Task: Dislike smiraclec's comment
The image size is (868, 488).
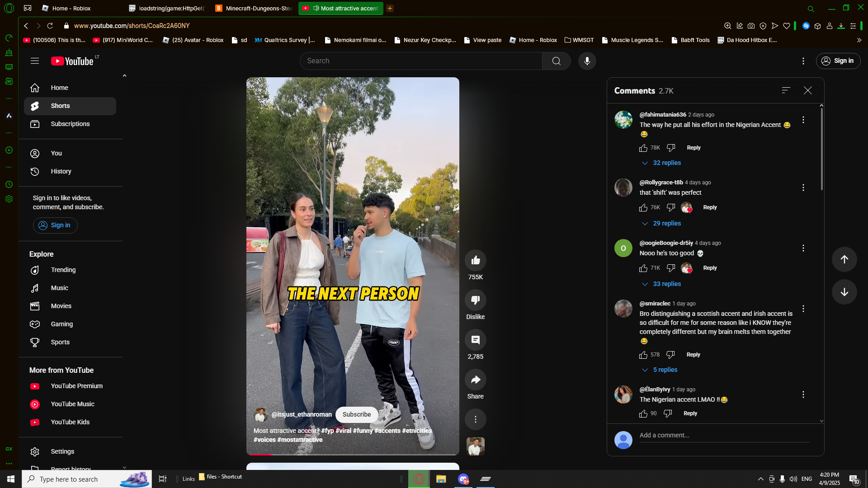Action: click(670, 355)
